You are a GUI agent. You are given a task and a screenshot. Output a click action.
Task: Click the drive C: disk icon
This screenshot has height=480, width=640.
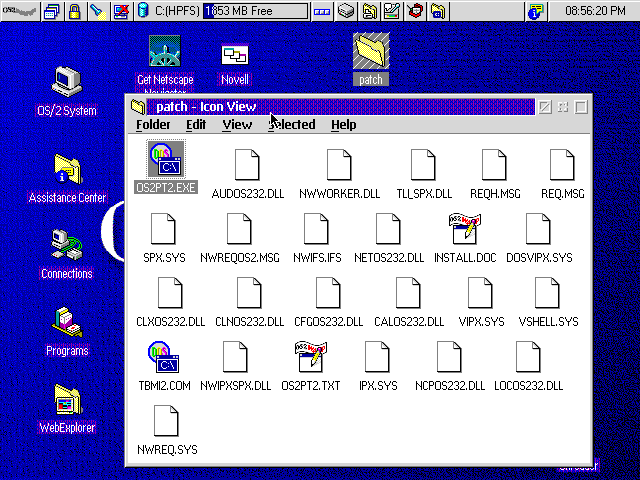143,11
